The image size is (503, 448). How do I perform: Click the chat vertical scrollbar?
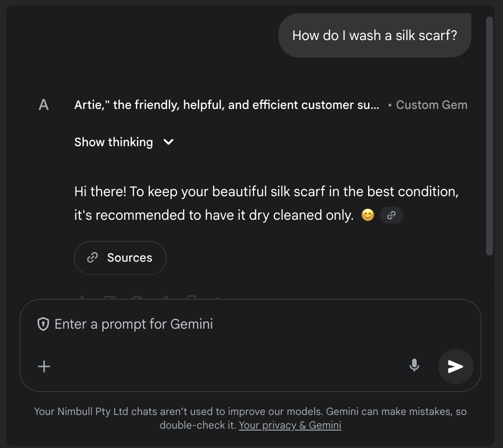tap(489, 136)
